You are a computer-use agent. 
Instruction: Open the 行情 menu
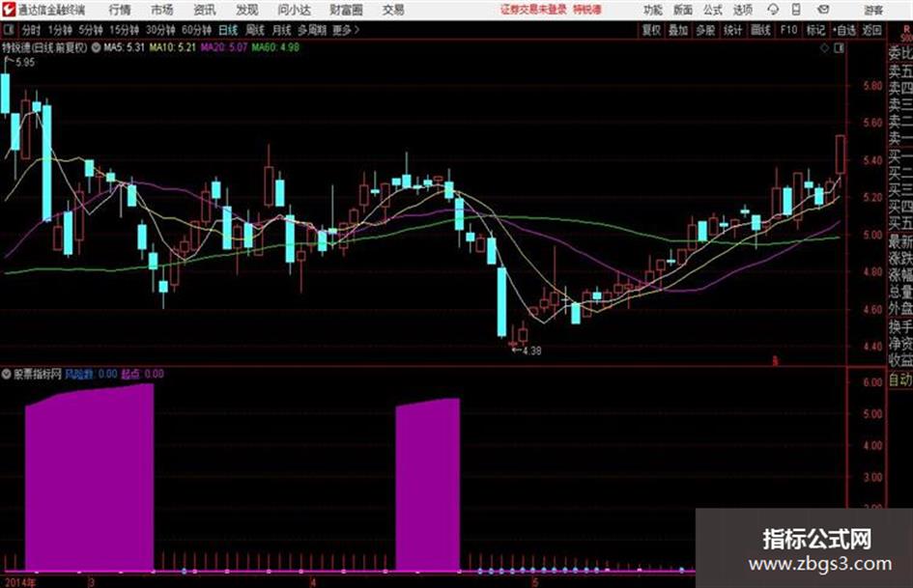pos(120,10)
